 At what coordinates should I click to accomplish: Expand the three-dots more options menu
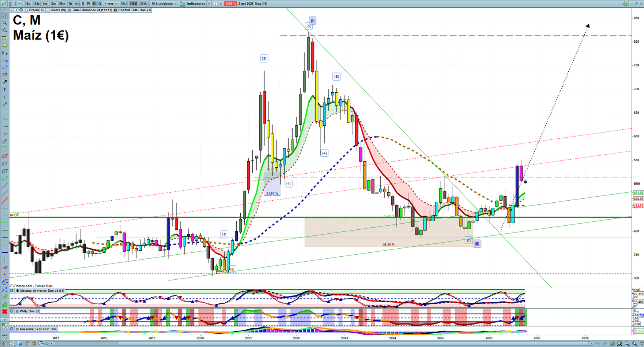(5, 336)
